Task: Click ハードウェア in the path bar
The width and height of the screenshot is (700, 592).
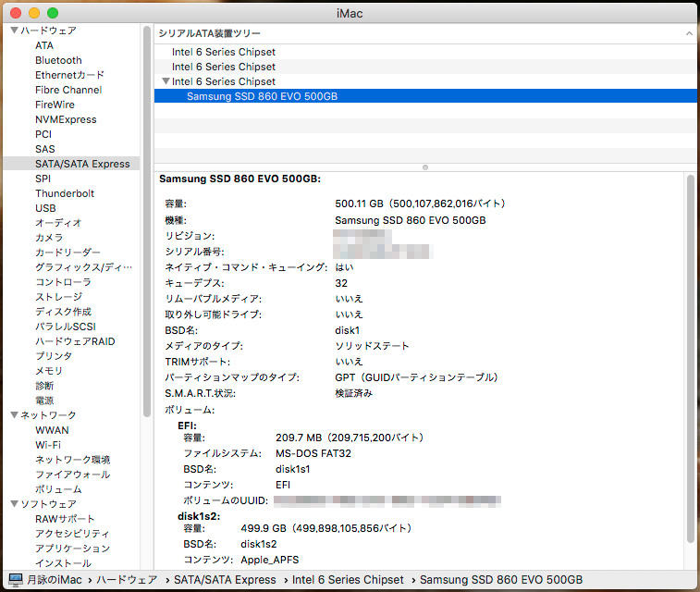Action: (127, 579)
